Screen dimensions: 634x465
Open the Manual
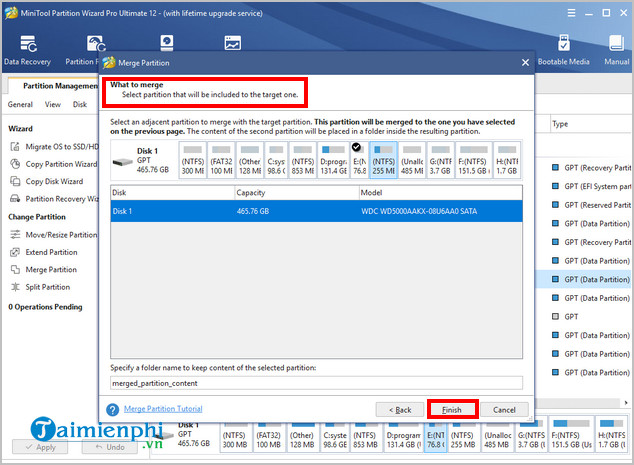click(617, 51)
